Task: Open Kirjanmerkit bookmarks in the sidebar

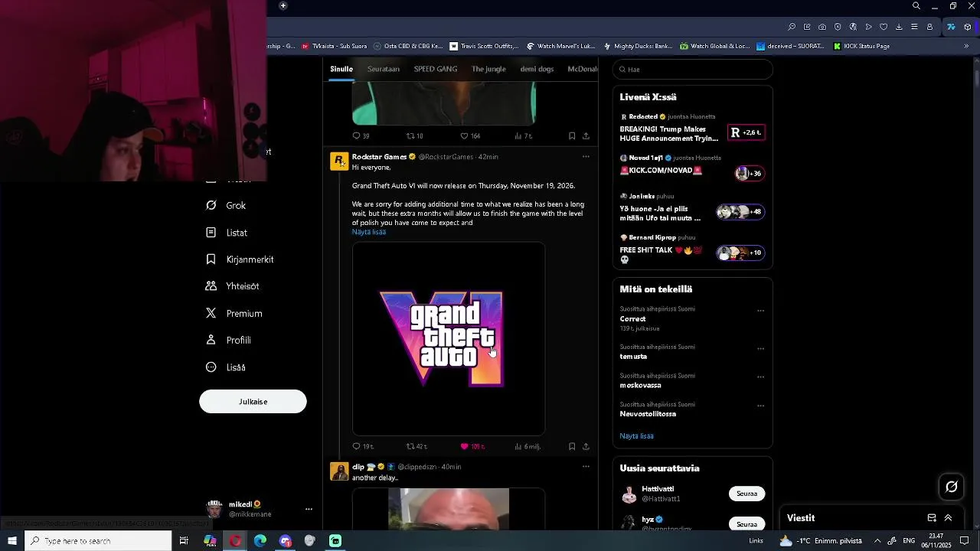Action: [x=240, y=259]
